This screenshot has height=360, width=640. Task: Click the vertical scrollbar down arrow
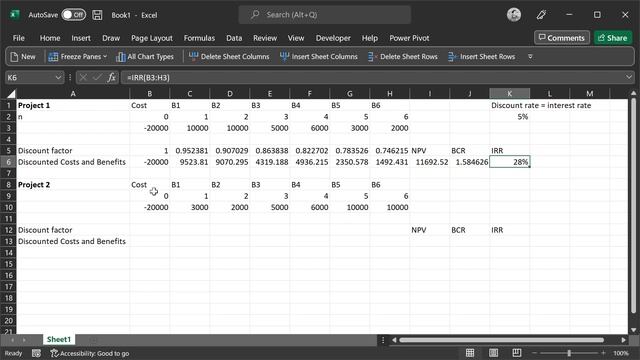[x=633, y=330]
